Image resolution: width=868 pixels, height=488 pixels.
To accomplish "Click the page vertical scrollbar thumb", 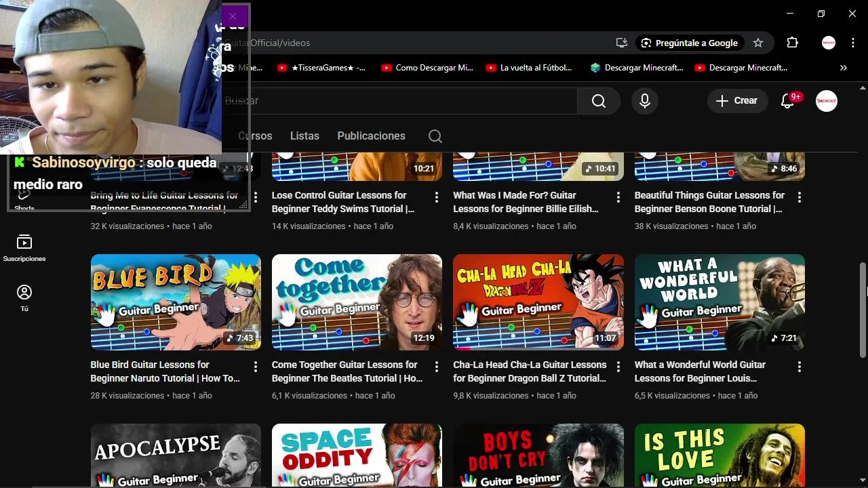I will click(863, 309).
